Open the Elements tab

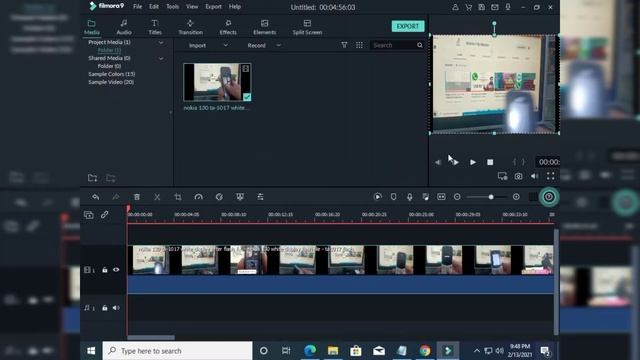264,27
